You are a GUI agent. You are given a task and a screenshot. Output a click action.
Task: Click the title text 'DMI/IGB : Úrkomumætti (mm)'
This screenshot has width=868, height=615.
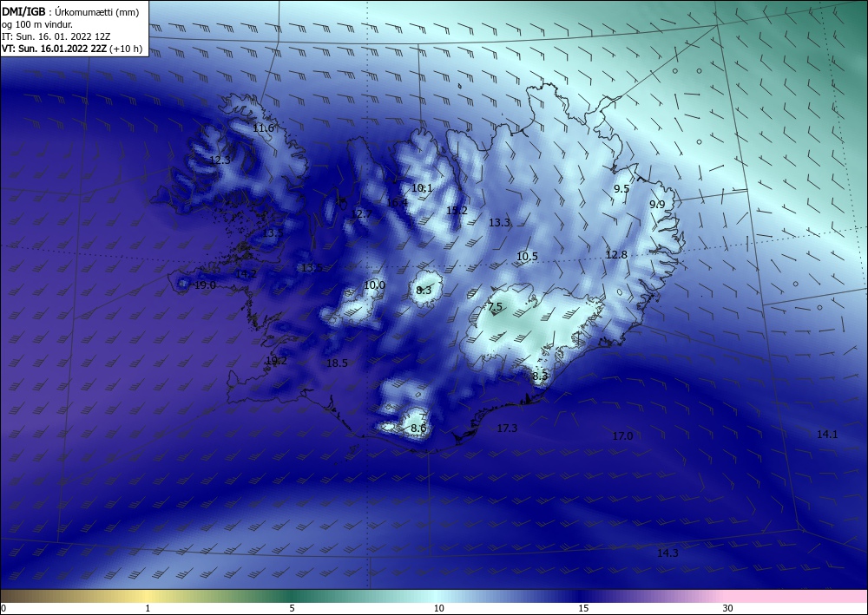[70, 13]
